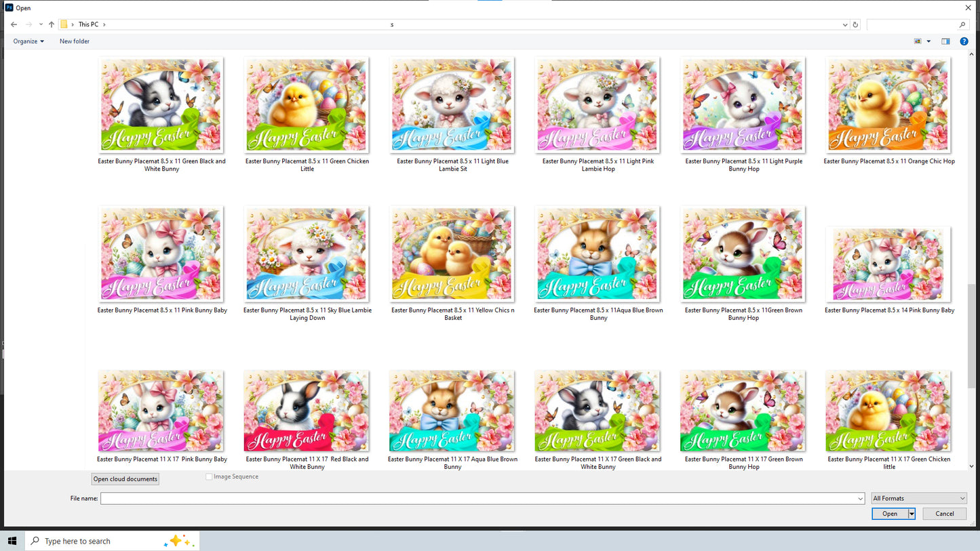Create a New folder
This screenshot has height=551, width=980.
[75, 41]
